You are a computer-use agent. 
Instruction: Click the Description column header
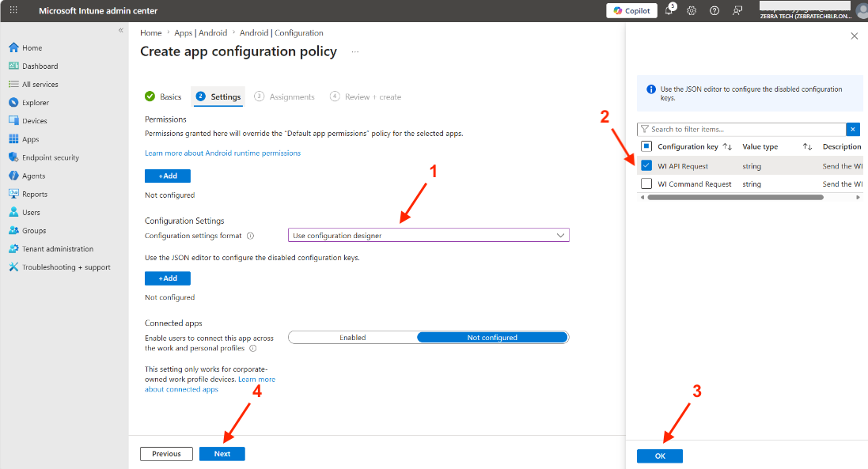[x=842, y=146]
